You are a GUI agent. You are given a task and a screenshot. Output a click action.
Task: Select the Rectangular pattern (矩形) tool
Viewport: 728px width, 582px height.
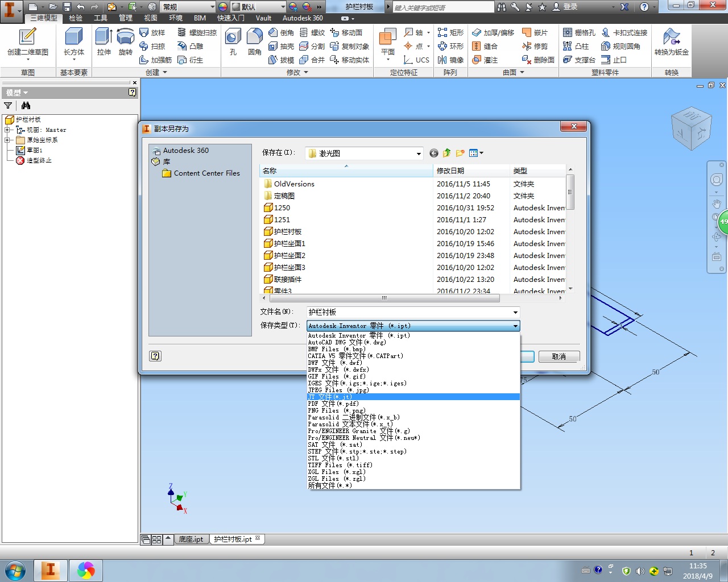[x=451, y=32]
